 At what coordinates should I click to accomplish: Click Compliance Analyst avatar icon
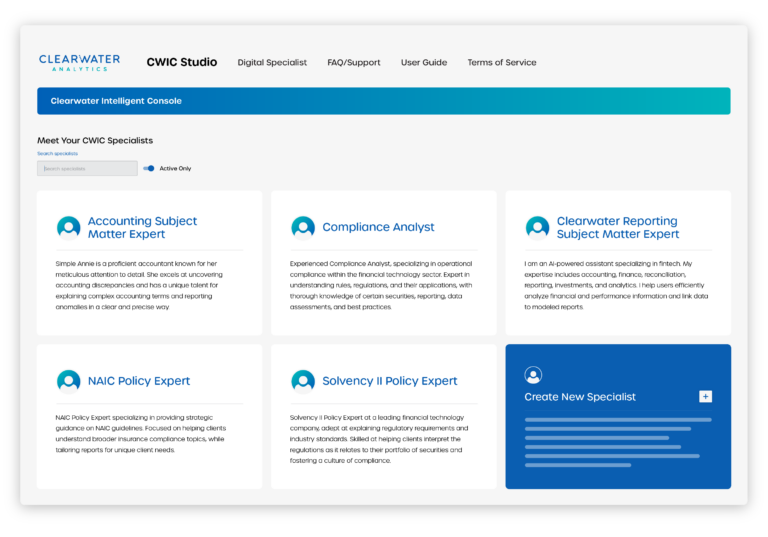[x=303, y=228]
